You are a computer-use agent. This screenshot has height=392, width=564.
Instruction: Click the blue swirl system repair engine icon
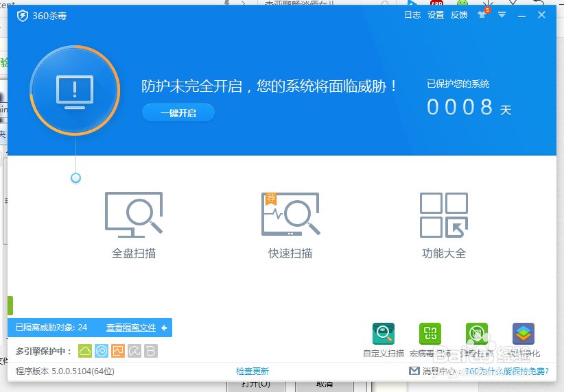(102, 351)
